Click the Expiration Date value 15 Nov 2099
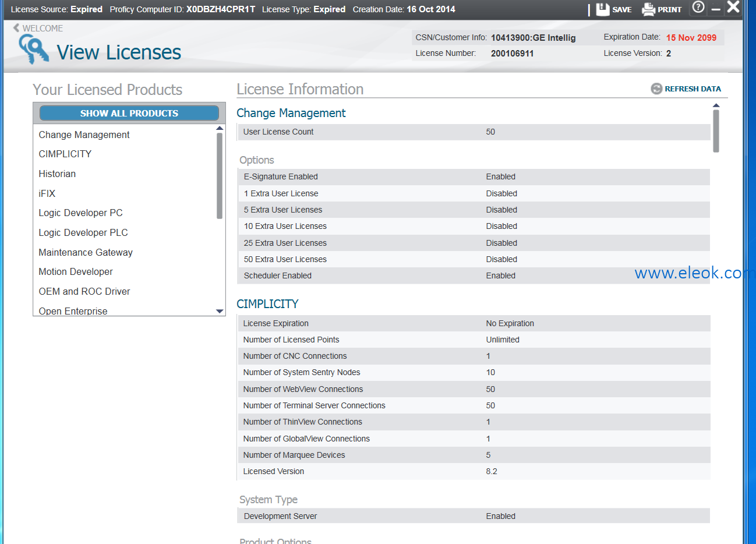 tap(691, 37)
